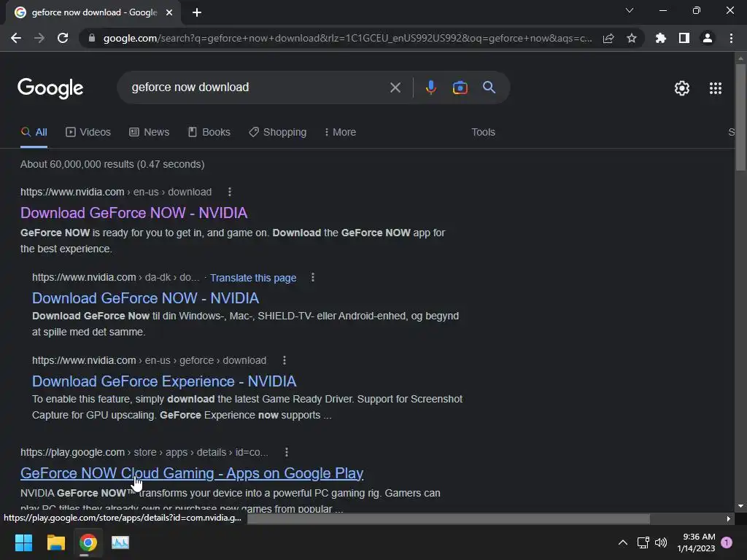This screenshot has width=747, height=560.
Task: Click the play.google.com store apps breadcrumb
Action: click(144, 452)
